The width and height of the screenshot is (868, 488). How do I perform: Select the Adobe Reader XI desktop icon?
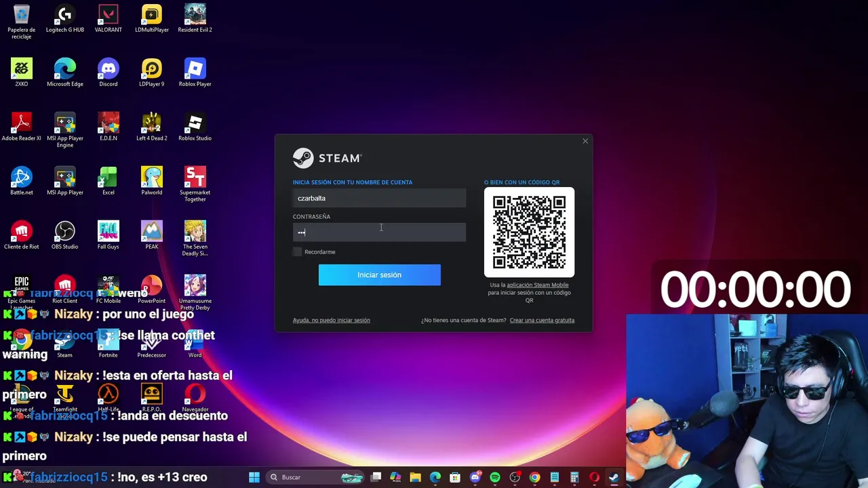click(x=21, y=127)
